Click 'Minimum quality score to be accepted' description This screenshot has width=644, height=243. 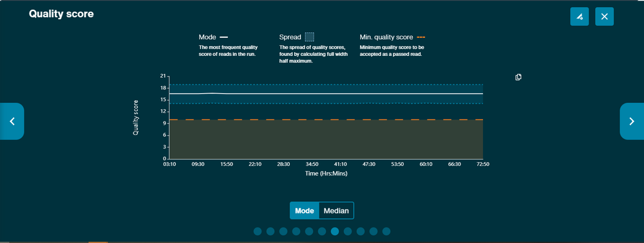coord(392,51)
